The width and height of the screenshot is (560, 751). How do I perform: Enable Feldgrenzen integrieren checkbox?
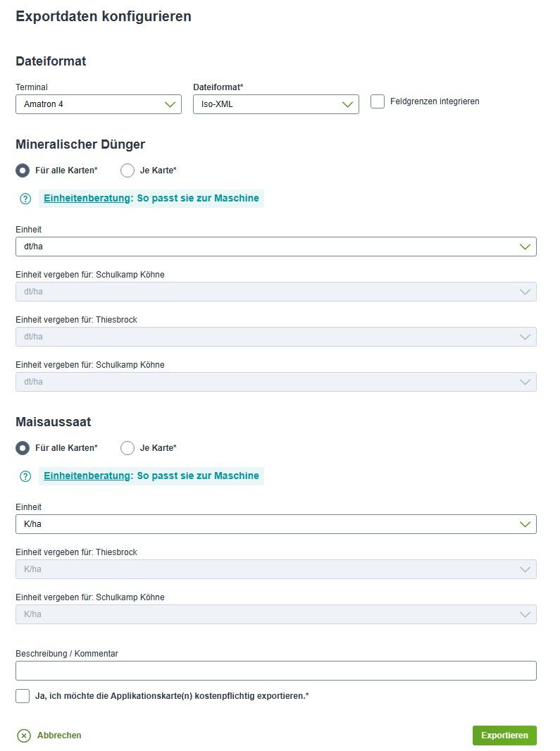pos(378,101)
